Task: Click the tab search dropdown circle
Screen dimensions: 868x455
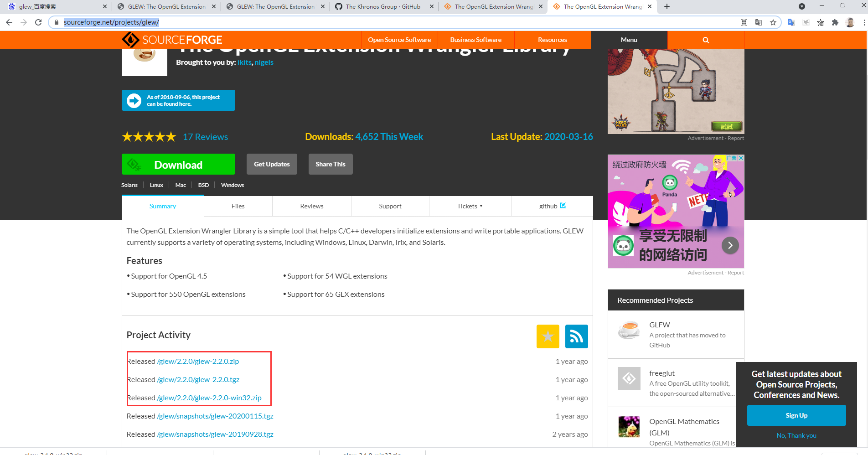Action: (x=802, y=6)
